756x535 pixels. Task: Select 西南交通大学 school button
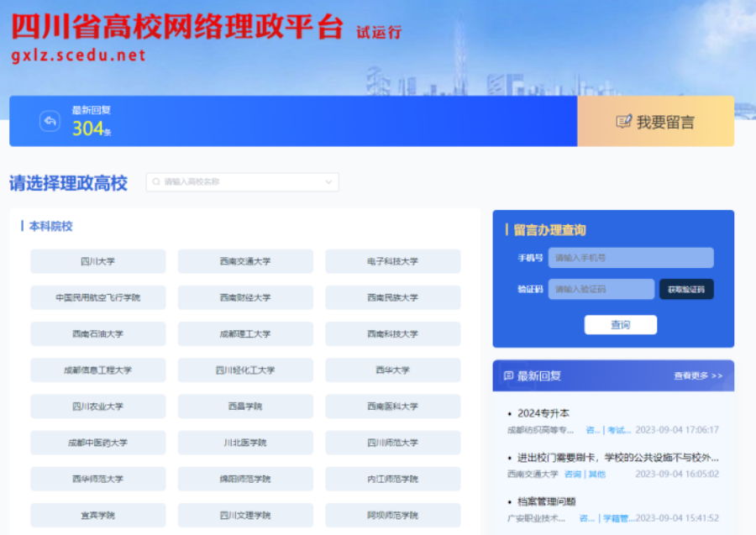245,261
